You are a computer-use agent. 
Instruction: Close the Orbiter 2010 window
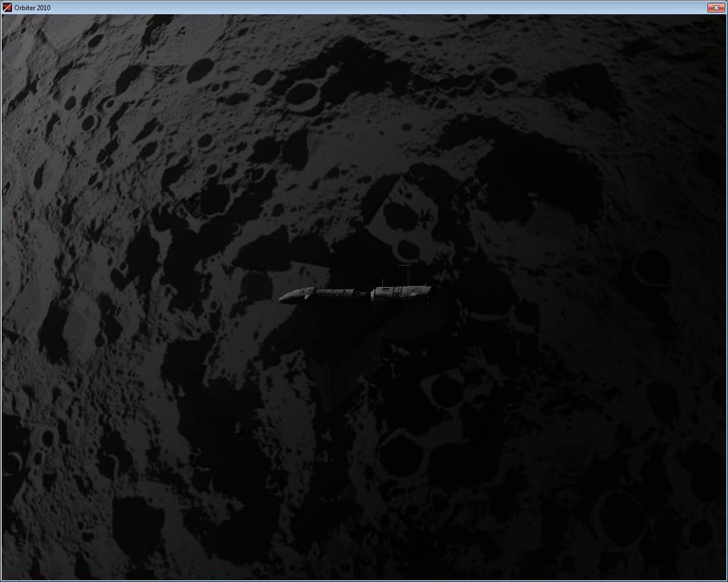(716, 7)
